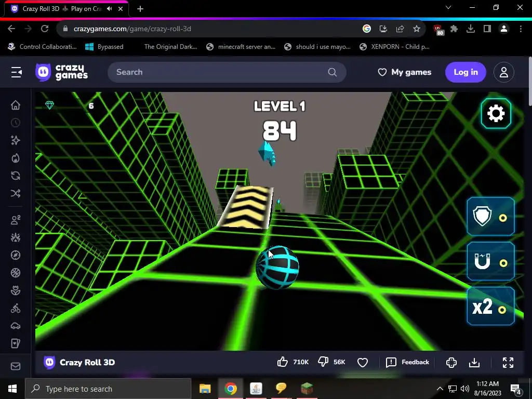
Task: Toggle the Chrome side panel
Action: click(487, 29)
